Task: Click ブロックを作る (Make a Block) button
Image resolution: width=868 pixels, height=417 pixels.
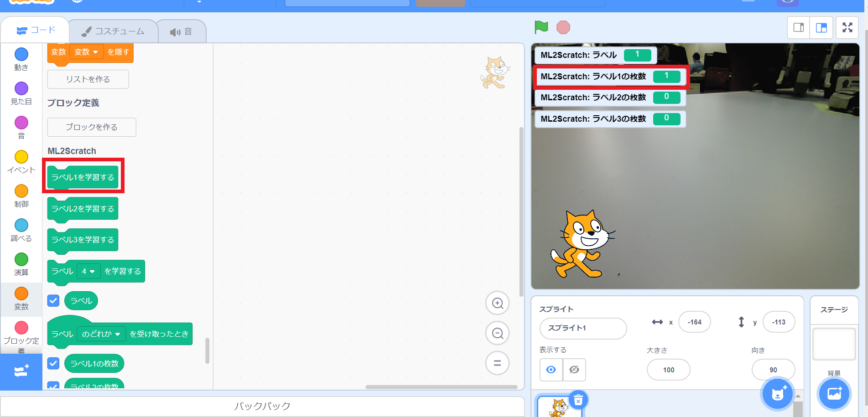Action: [x=92, y=127]
